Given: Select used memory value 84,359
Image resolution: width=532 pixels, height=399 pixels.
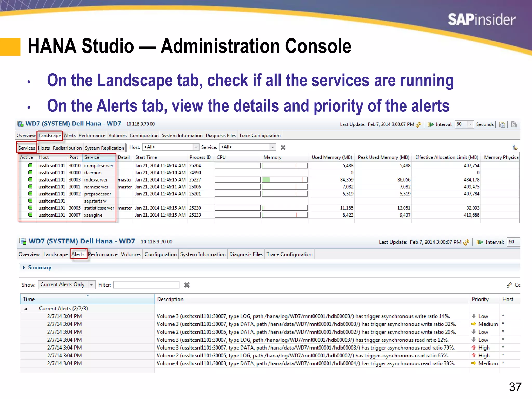Looking at the screenshot, I should [x=347, y=179].
